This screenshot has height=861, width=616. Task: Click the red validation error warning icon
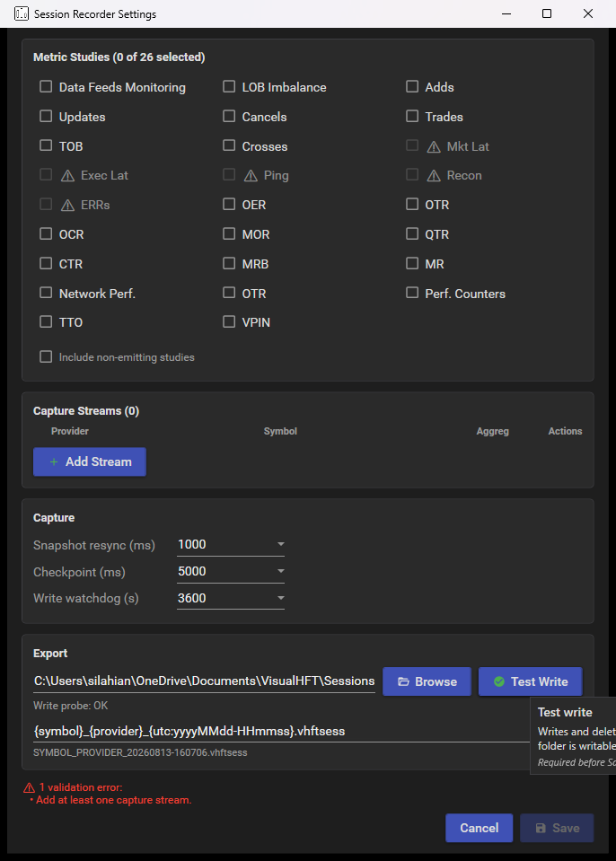click(29, 788)
